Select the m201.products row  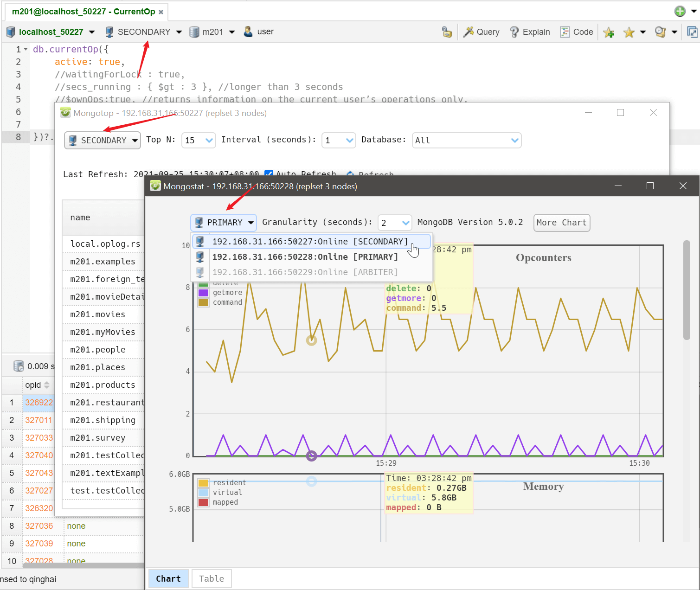pos(103,385)
